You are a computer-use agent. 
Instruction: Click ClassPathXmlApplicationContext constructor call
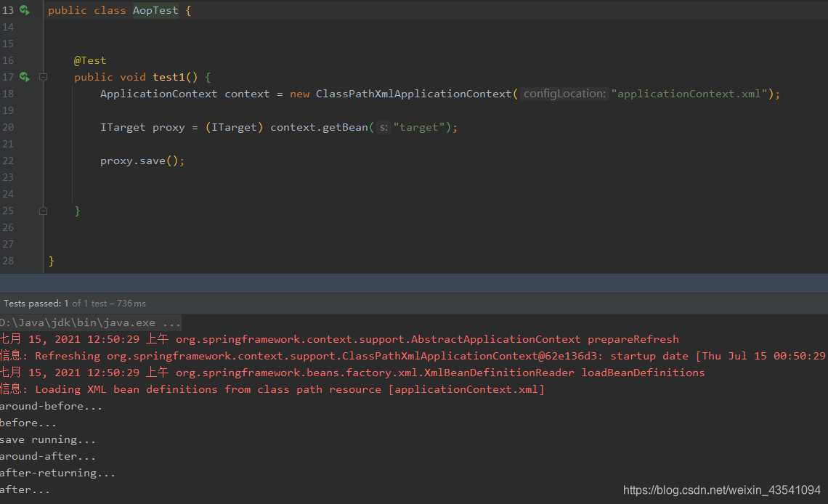tap(413, 94)
